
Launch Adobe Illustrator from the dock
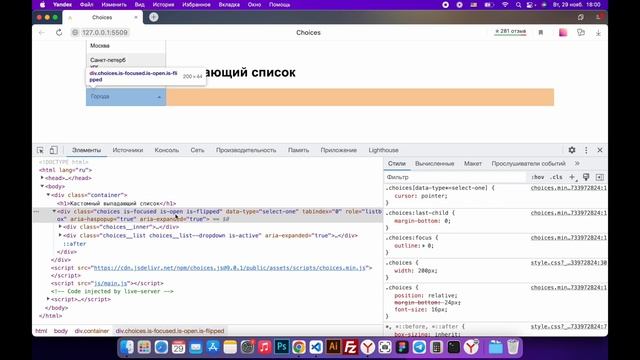(x=333, y=347)
